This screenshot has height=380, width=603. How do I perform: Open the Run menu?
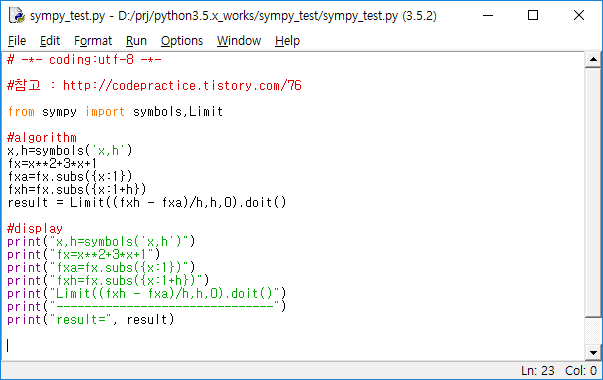(x=136, y=41)
